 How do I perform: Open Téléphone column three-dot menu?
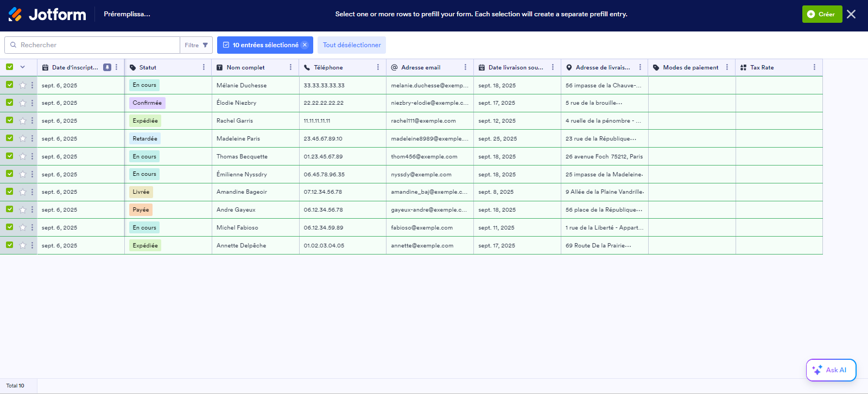378,67
